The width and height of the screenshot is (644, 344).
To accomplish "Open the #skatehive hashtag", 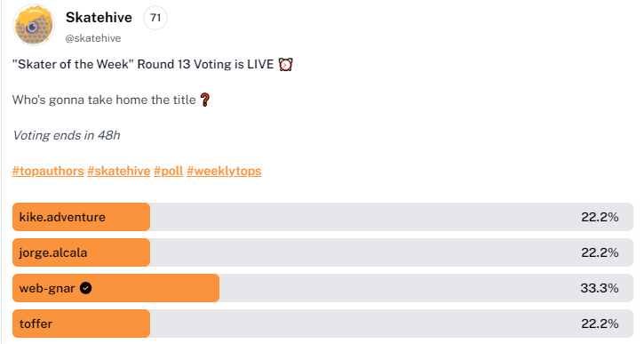I will [119, 171].
